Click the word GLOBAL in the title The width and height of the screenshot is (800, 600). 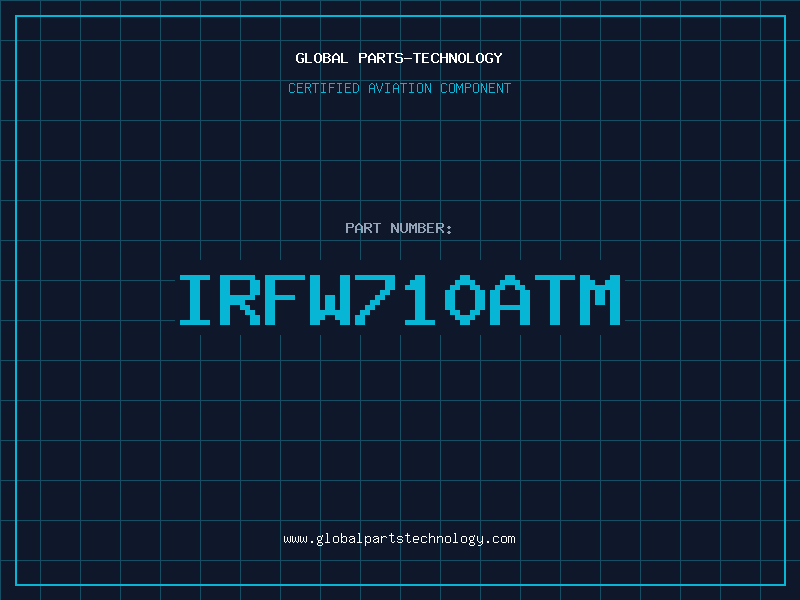(322, 58)
